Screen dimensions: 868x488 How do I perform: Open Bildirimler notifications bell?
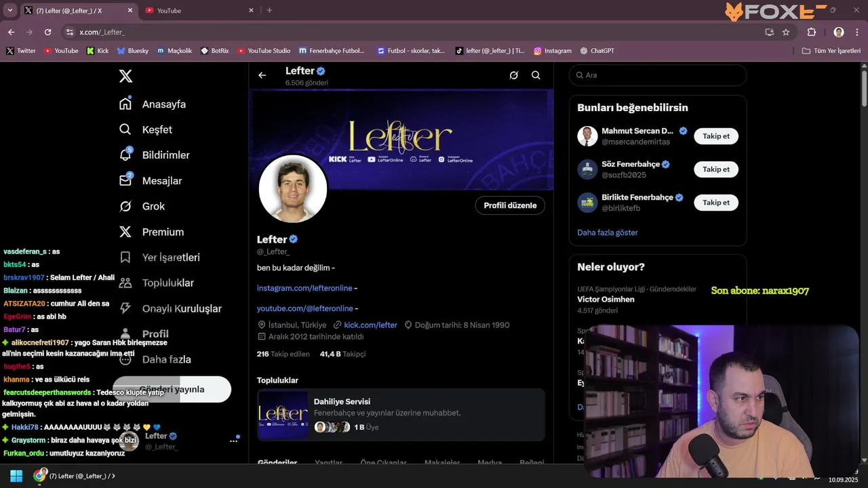[154, 155]
